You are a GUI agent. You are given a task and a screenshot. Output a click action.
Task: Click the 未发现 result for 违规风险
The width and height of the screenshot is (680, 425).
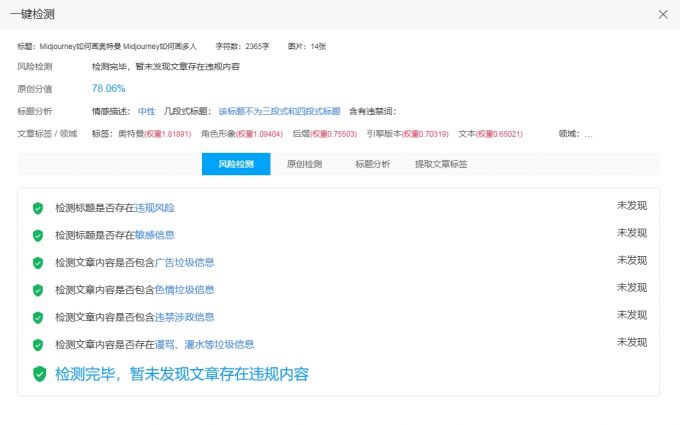click(632, 206)
